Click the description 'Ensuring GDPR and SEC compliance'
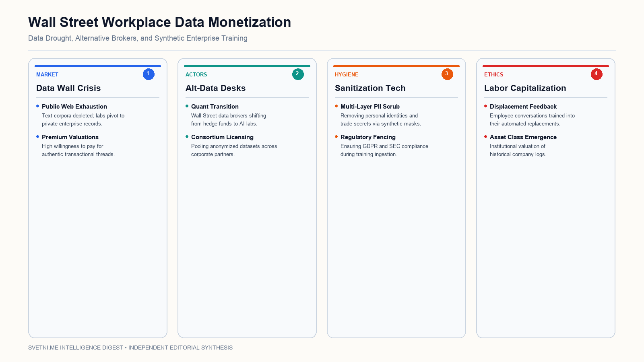The width and height of the screenshot is (644, 362). coord(384,146)
